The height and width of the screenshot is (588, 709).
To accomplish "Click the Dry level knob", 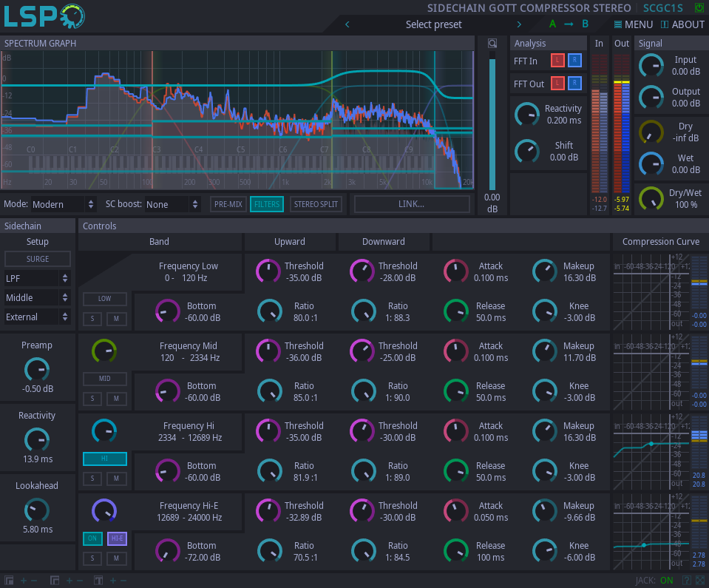I will click(651, 132).
